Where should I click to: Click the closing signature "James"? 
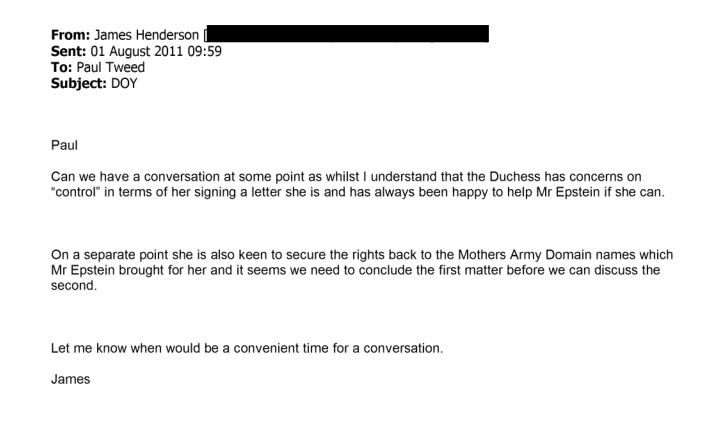point(68,378)
